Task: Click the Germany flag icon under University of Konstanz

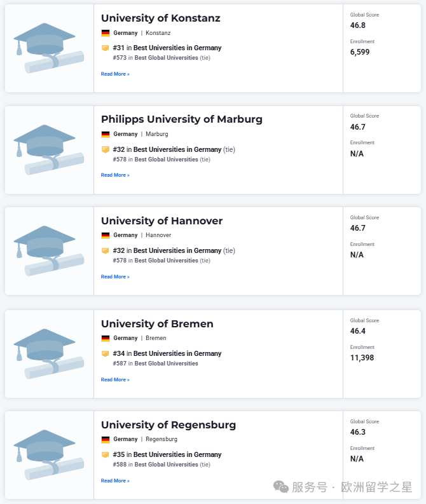Action: [x=106, y=33]
